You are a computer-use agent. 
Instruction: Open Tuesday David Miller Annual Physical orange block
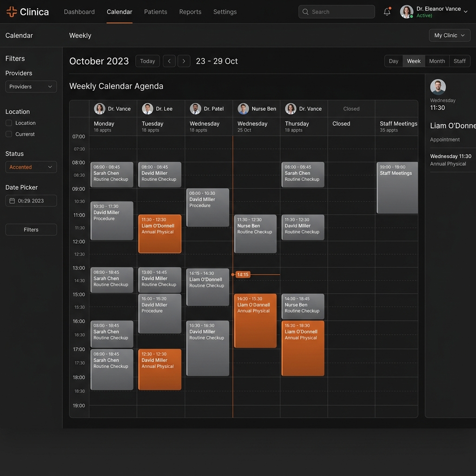(160, 370)
